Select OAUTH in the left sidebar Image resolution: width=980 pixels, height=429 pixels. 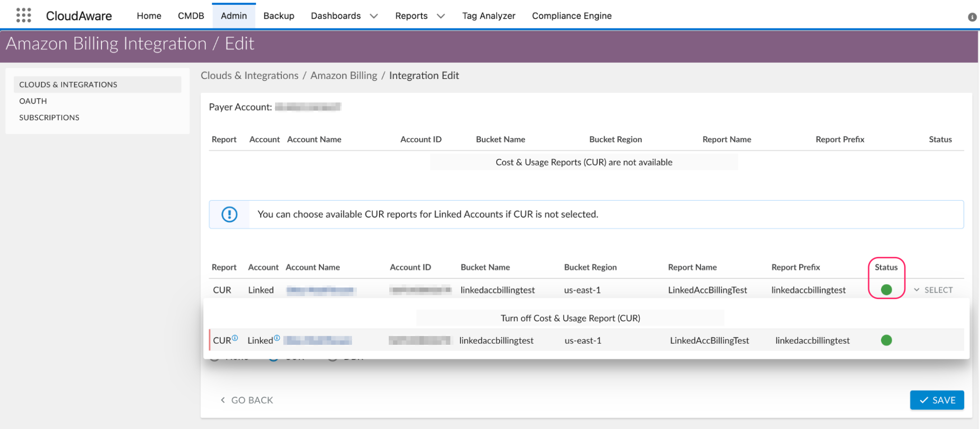pos(33,101)
